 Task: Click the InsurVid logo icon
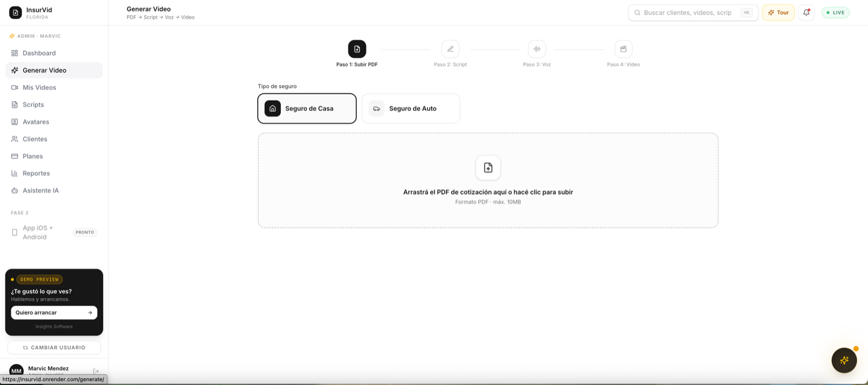[16, 12]
